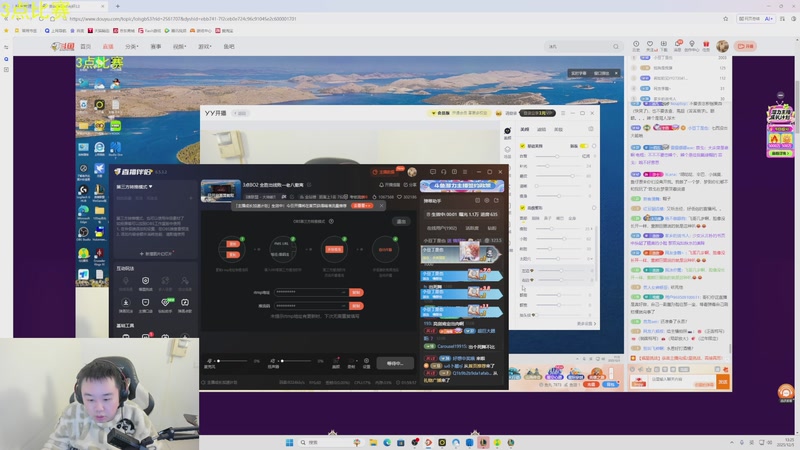Open the 在线用户 tab in 弹幕助手
Viewport: 800px width, 450px height.
[441, 228]
